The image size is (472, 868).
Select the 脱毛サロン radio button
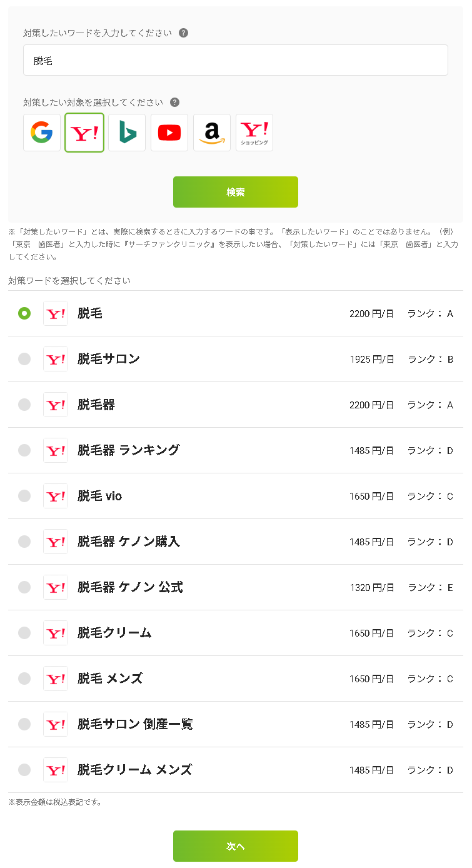tap(24, 359)
